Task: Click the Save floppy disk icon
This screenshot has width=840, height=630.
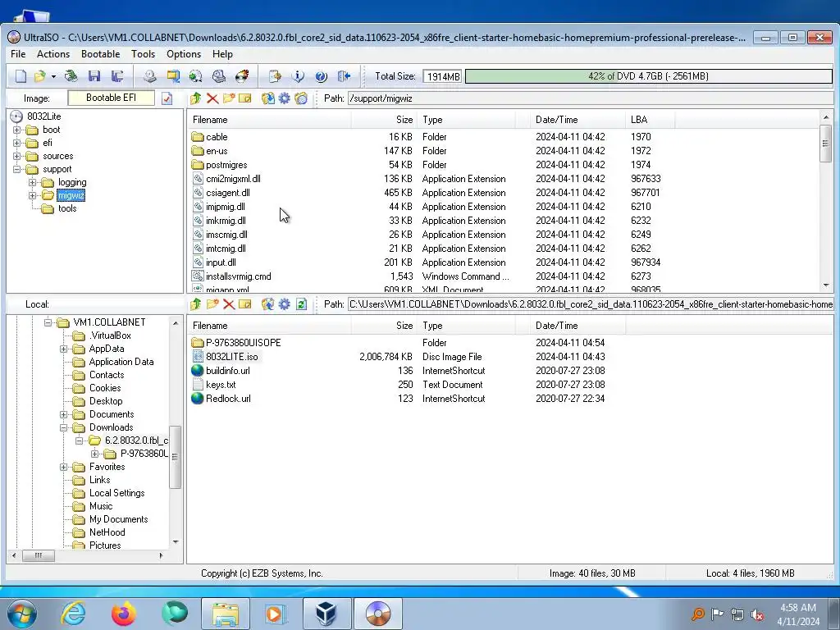Action: [x=94, y=76]
